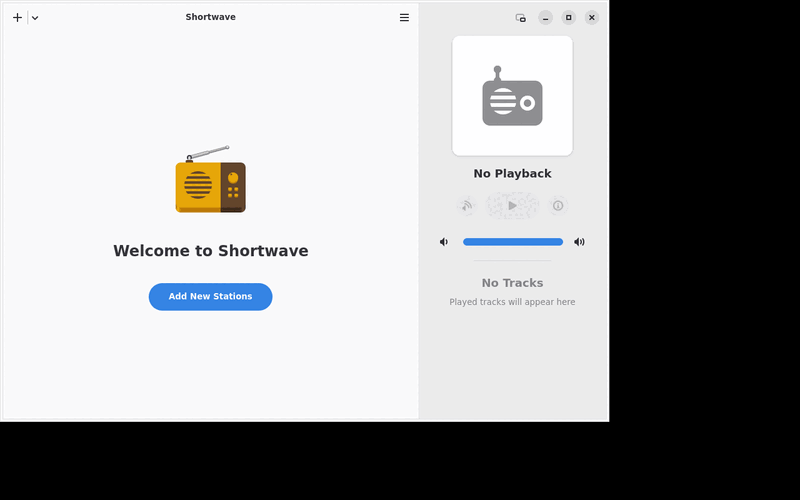Click the stream to device cast icon

click(466, 206)
